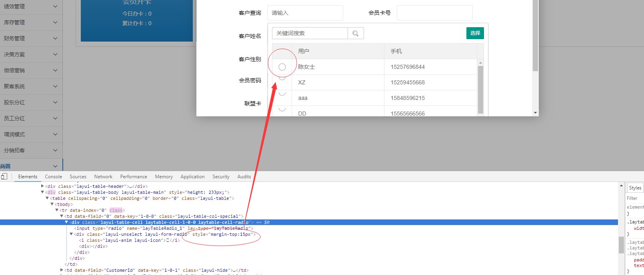This screenshot has width=644, height=275.
Task: Open the Styles pane tab
Action: point(635,188)
